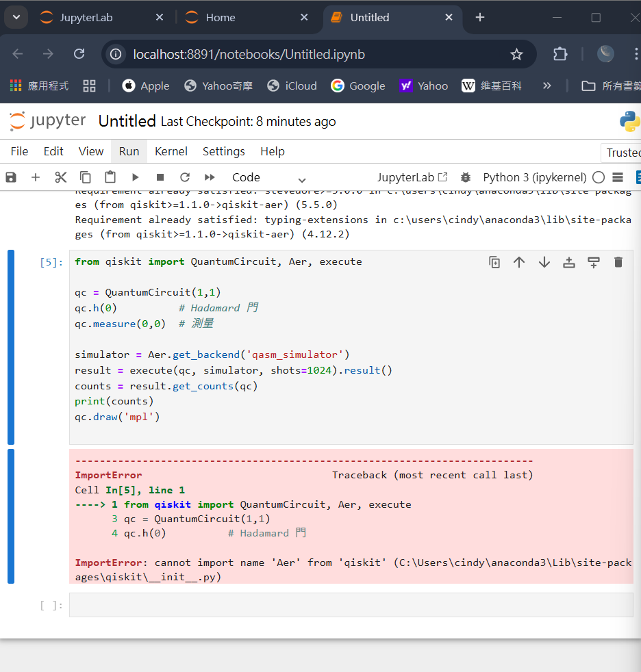
Task: Click the Python logo icon
Action: tap(629, 121)
